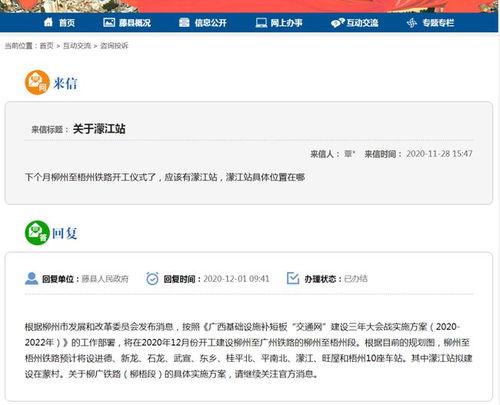Click the document icon beside 信息公开
The height and width of the screenshot is (405, 500).
(184, 22)
